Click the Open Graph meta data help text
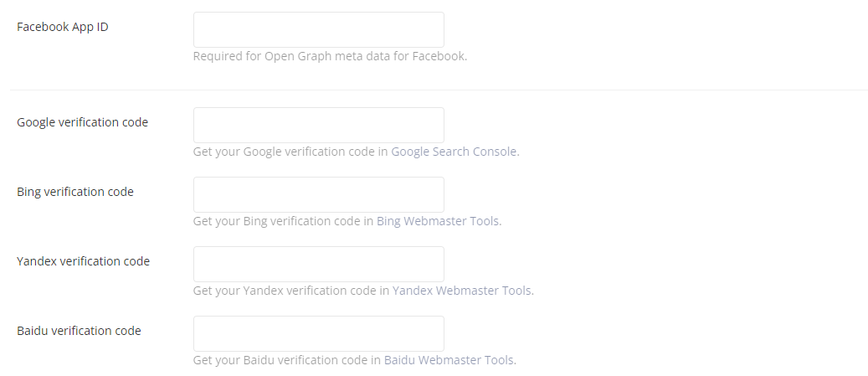This screenshot has height=376, width=868. [330, 57]
